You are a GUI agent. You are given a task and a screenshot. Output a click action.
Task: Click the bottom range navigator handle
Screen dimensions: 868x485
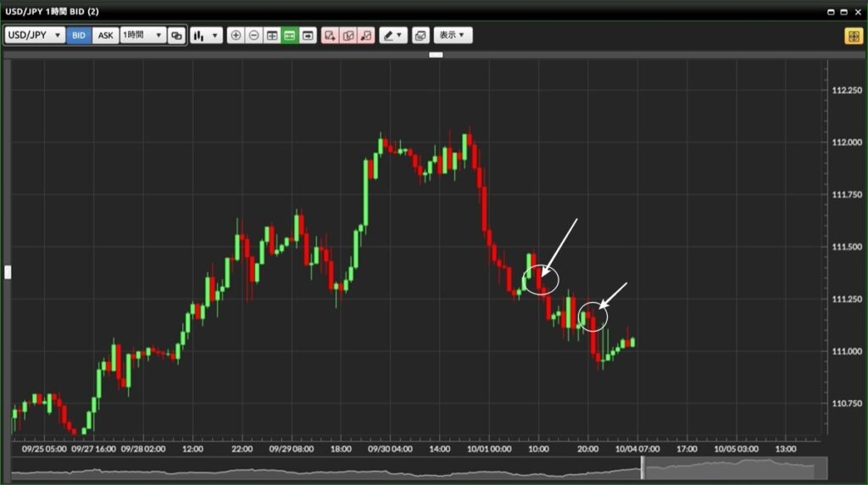click(x=643, y=468)
